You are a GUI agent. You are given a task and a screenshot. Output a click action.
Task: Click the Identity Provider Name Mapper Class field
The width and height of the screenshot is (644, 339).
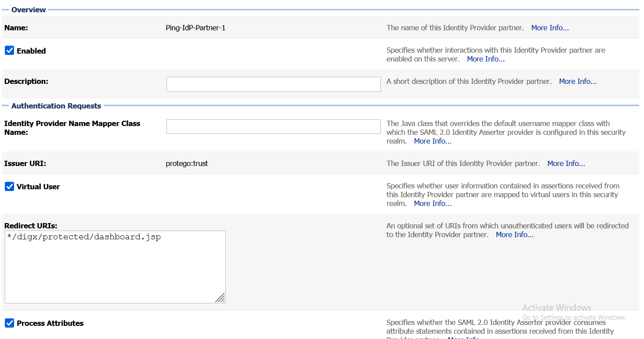(273, 126)
